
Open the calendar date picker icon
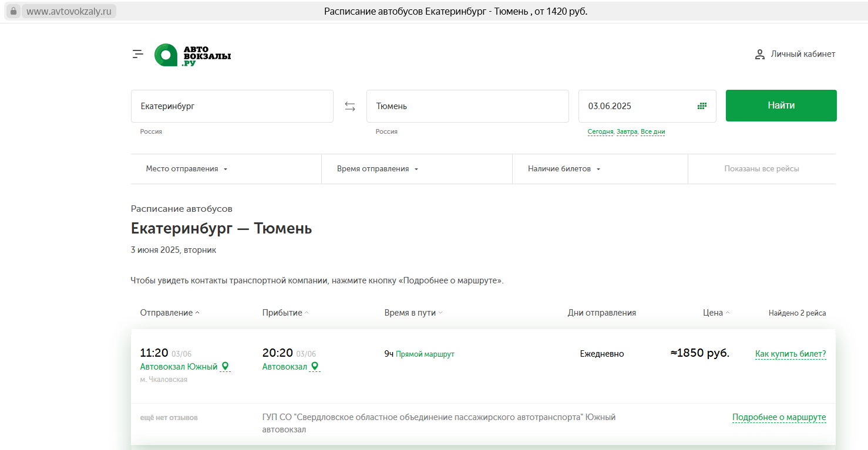pos(702,106)
